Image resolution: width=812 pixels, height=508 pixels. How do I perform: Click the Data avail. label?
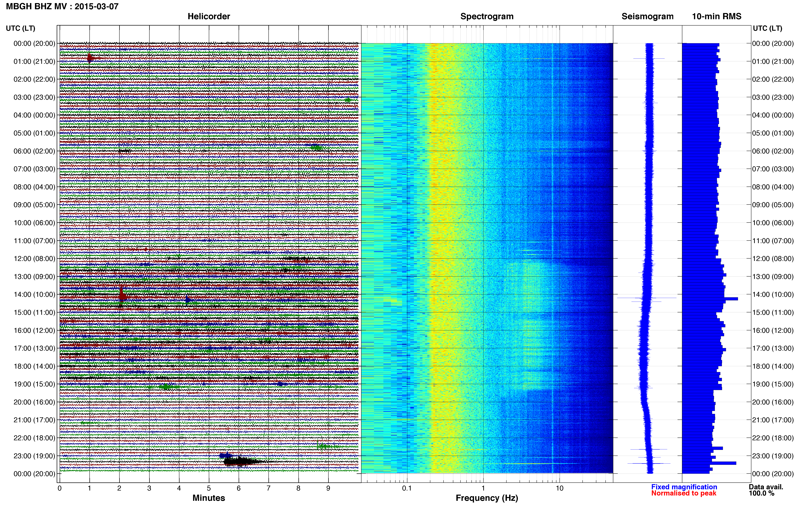pos(766,487)
